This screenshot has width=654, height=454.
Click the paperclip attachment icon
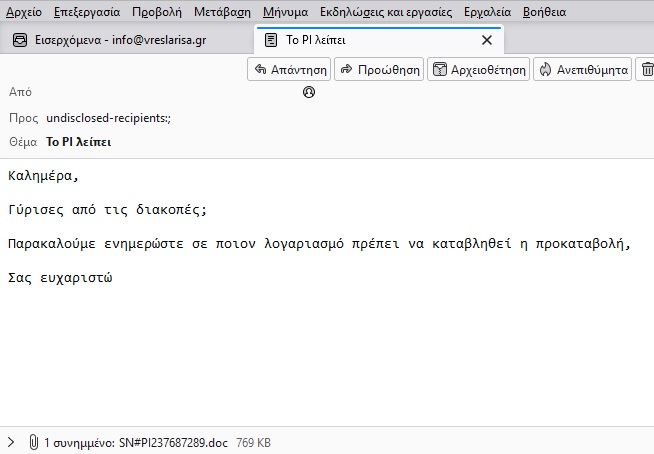click(33, 442)
